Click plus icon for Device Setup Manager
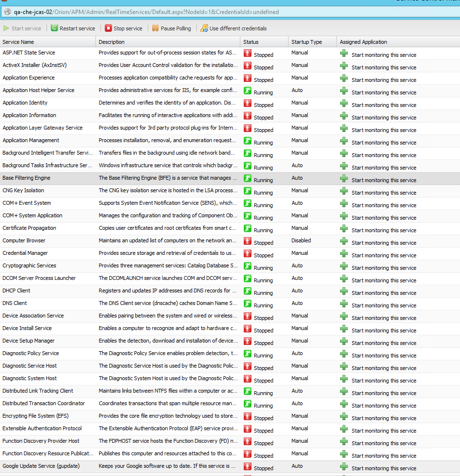Viewport: 460px width, 476px height. [344, 342]
